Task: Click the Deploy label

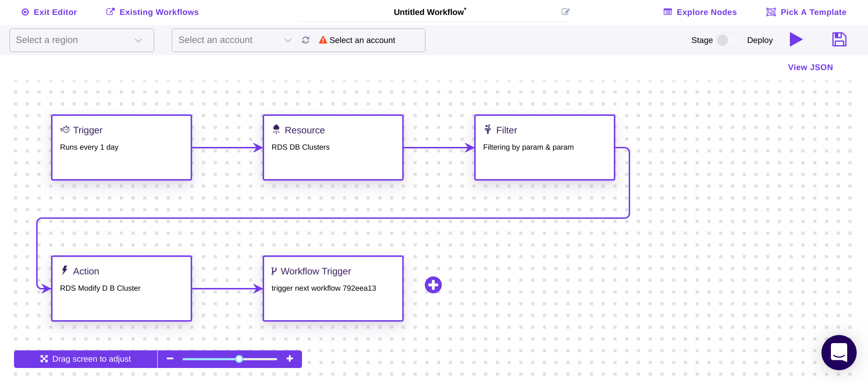Action: (760, 40)
